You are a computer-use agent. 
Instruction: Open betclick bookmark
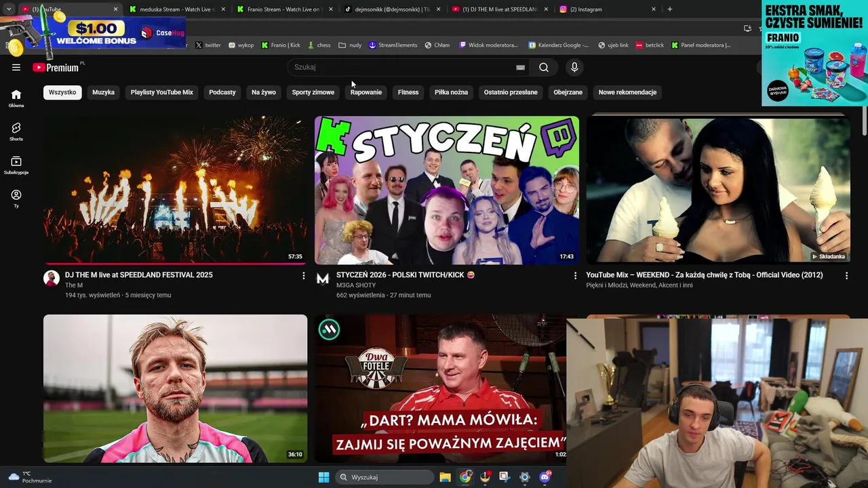[650, 45]
